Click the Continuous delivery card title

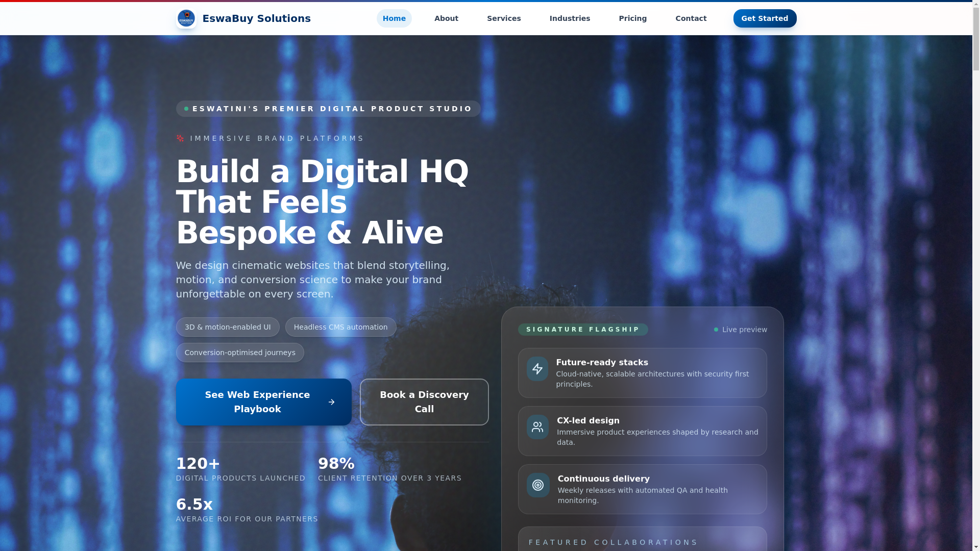point(603,479)
